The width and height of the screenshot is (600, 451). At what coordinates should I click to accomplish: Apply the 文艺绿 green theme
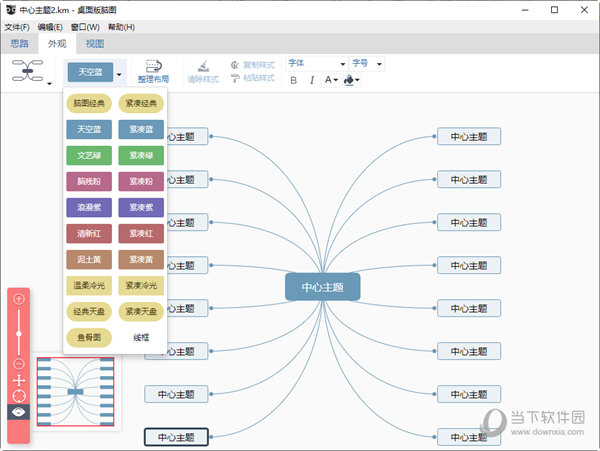89,155
